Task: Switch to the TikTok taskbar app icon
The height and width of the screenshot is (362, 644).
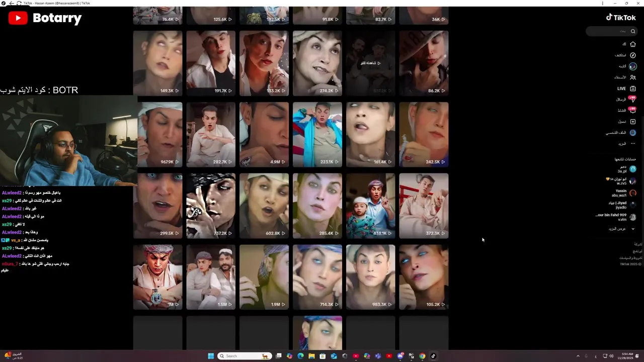Action: tap(433, 356)
